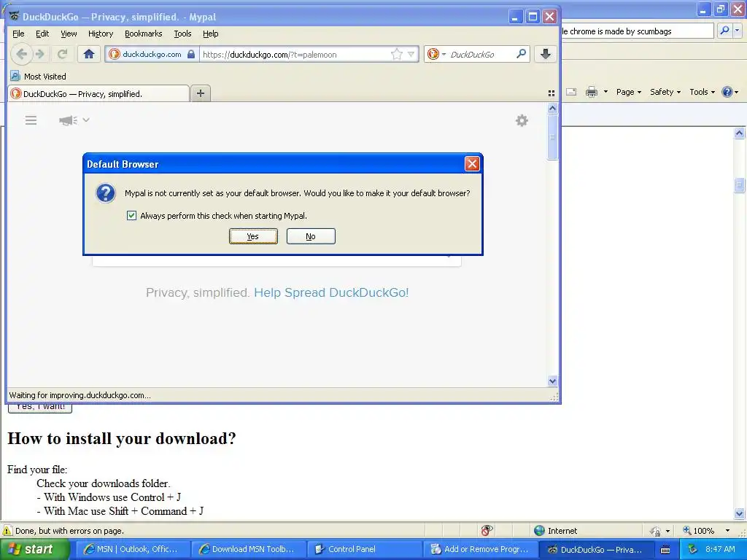Screen dimensions: 747x560
Task: Open DuckDuckGo hamburger side menu
Action: [x=31, y=120]
